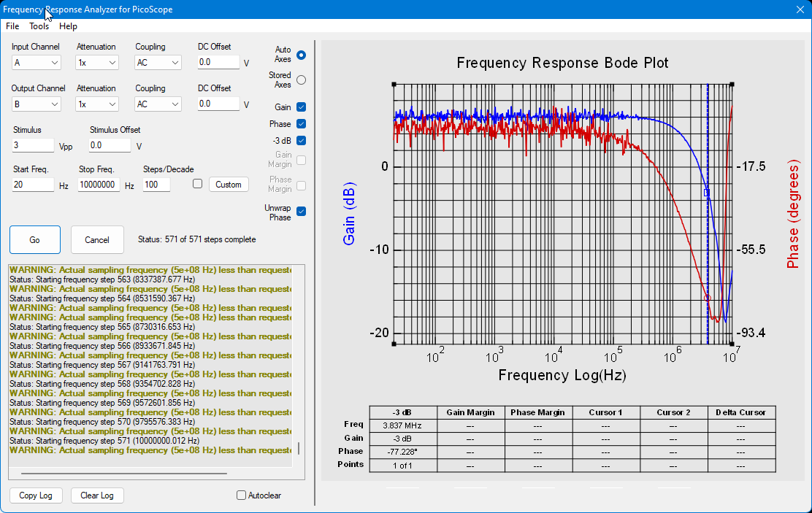
Task: Open the Input Channel Attenuation dropdown
Action: (x=97, y=63)
